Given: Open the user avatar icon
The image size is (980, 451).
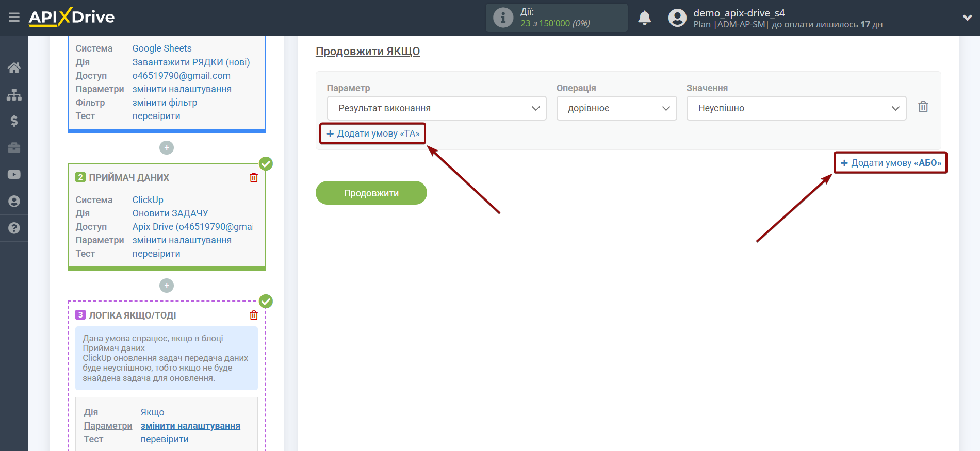Looking at the screenshot, I should [x=677, y=18].
